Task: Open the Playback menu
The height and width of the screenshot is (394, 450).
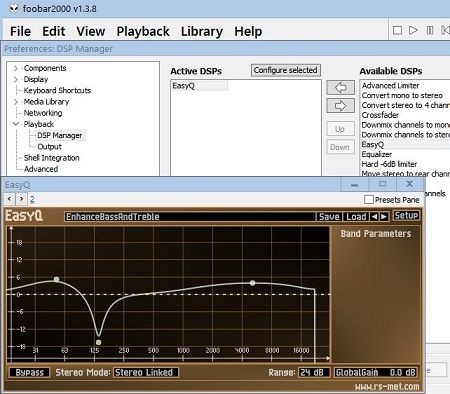Action: pyautogui.click(x=143, y=31)
